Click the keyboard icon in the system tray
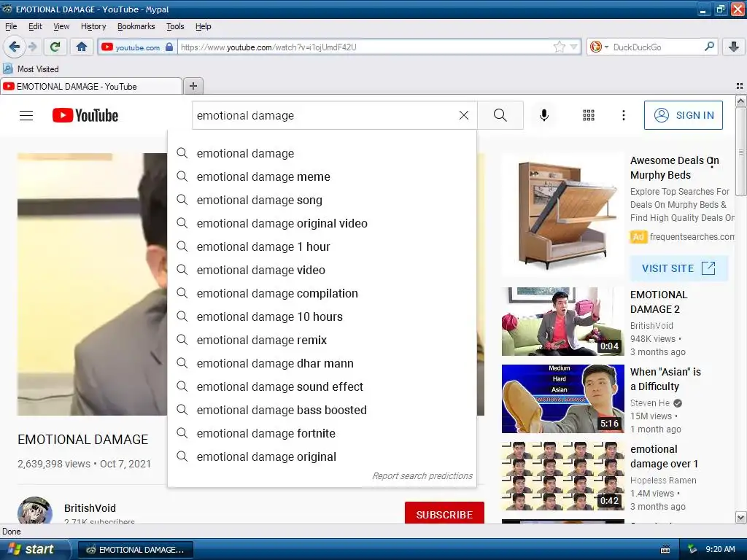The width and height of the screenshot is (747, 560). pyautogui.click(x=665, y=550)
